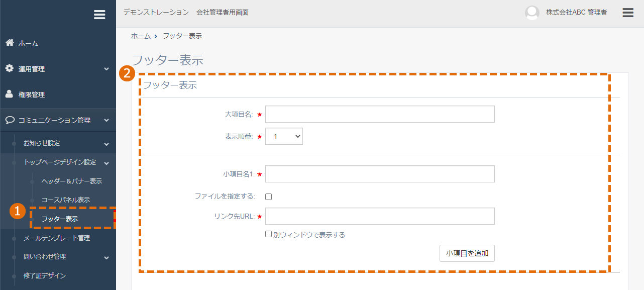Check the ファイルを指定する checkbox
Image resolution: width=644 pixels, height=290 pixels.
tap(268, 197)
